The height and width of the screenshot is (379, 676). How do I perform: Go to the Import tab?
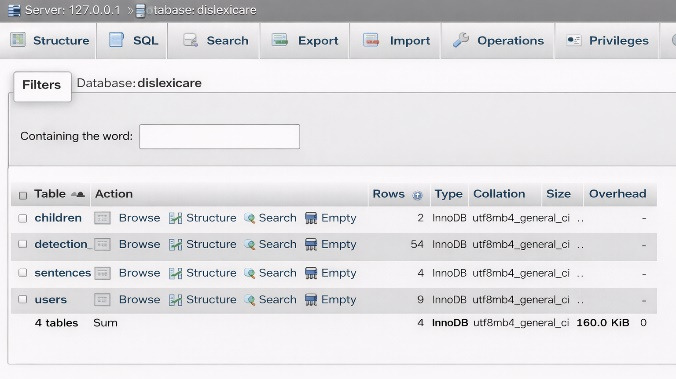[x=395, y=41]
